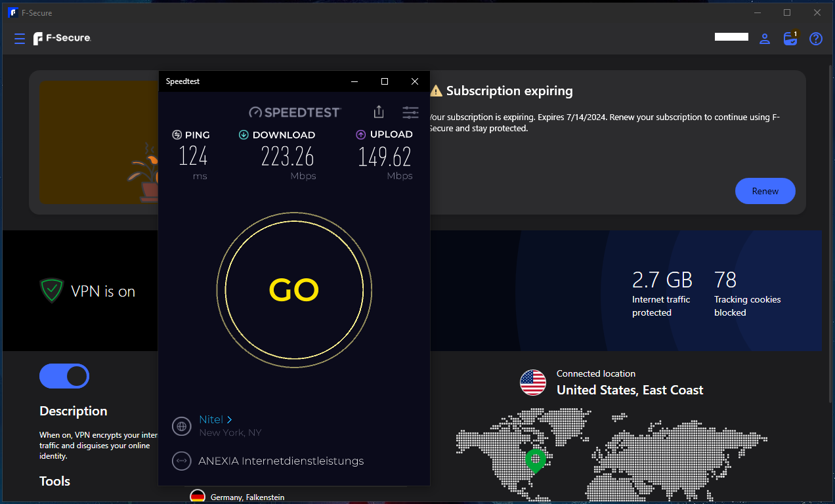
Task: Turn off the VPN toggle switch
Action: click(x=64, y=376)
